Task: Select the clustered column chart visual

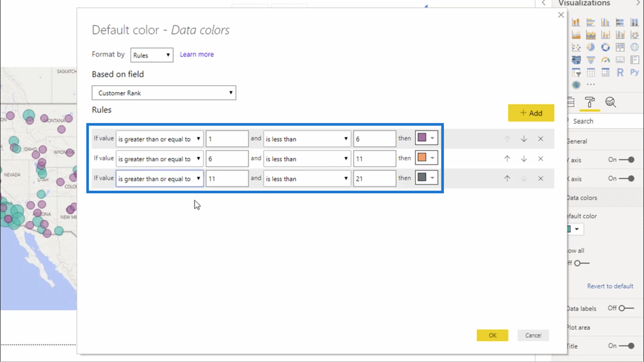Action: 605,22
